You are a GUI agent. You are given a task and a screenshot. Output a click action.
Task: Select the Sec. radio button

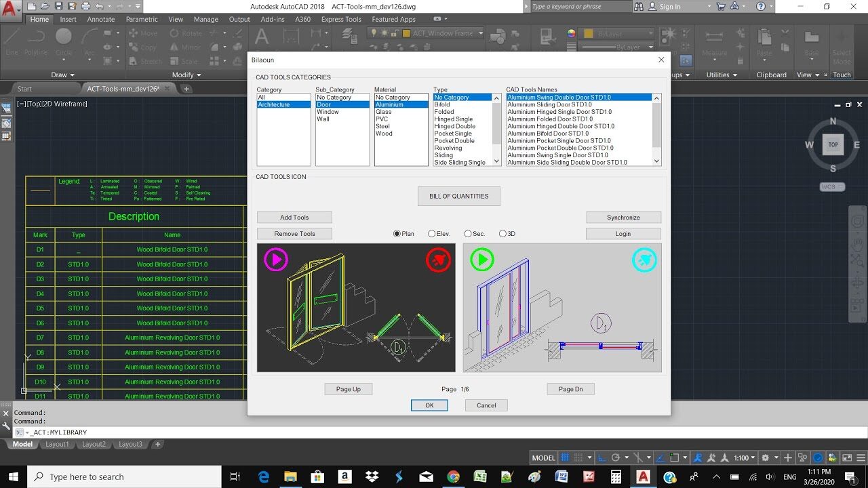[475, 234]
